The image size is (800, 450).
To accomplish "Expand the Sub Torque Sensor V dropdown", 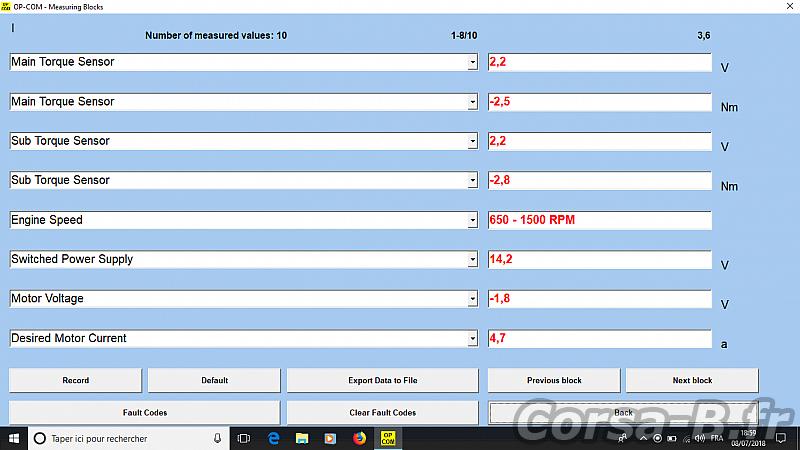I will click(472, 141).
